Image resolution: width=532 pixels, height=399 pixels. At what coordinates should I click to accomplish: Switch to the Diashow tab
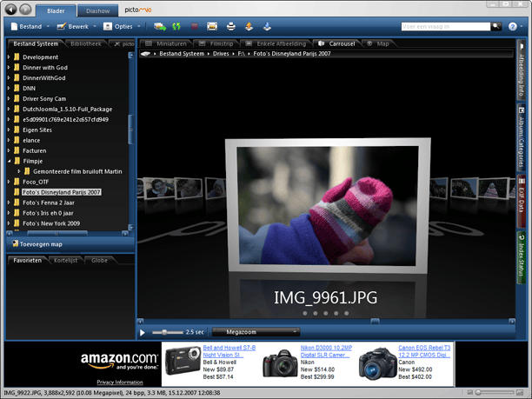pyautogui.click(x=97, y=10)
